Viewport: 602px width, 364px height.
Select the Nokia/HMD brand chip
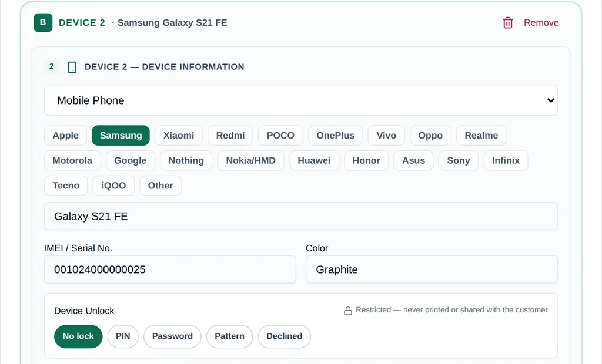[x=250, y=160]
